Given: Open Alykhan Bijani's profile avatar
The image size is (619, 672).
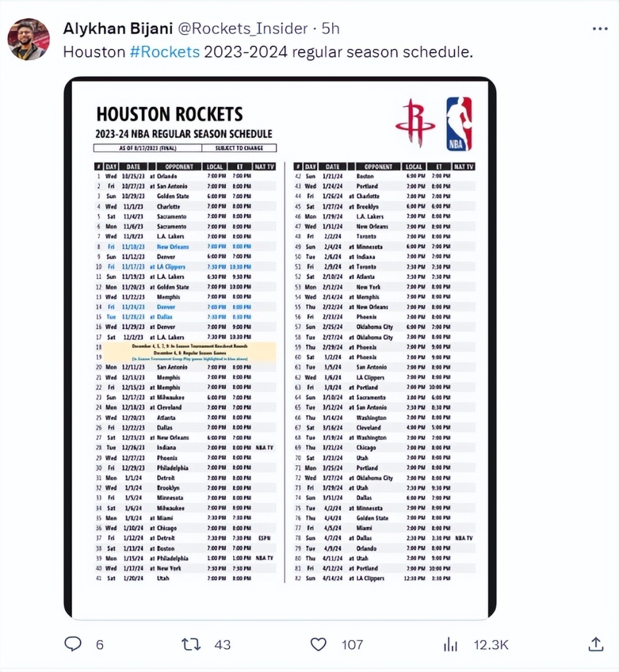Looking at the screenshot, I should (x=28, y=39).
